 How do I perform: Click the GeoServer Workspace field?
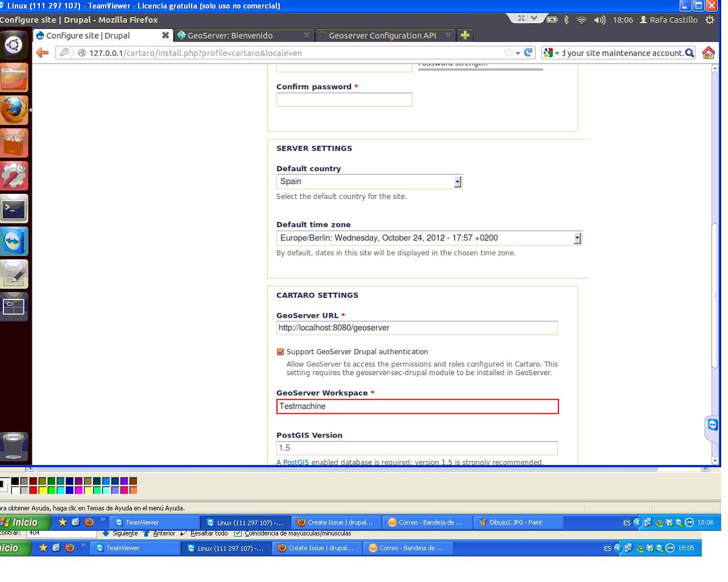417,406
